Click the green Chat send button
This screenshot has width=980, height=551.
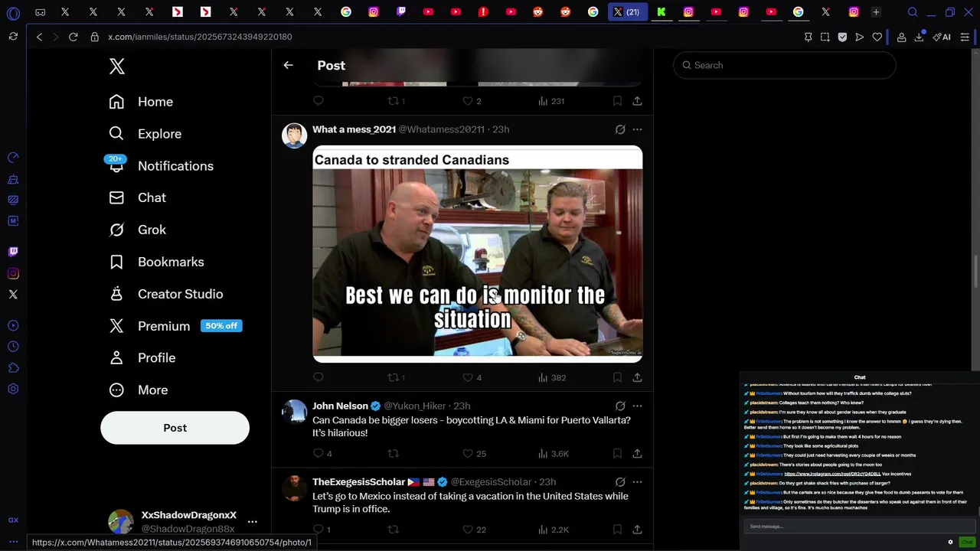tap(967, 542)
